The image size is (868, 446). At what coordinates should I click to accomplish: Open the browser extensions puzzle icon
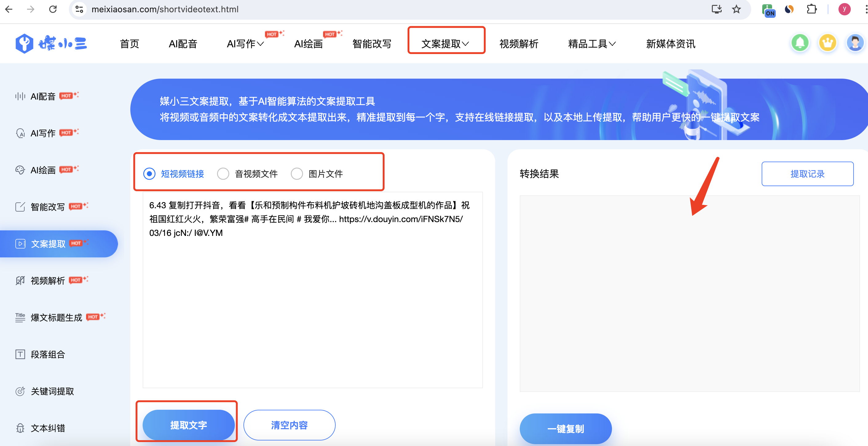pos(812,9)
